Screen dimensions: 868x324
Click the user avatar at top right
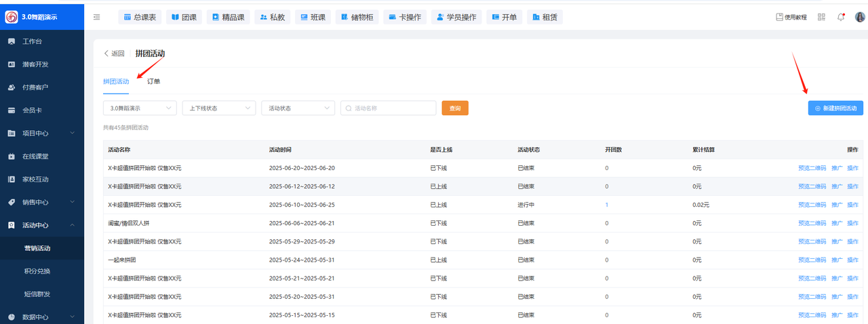pos(860,17)
